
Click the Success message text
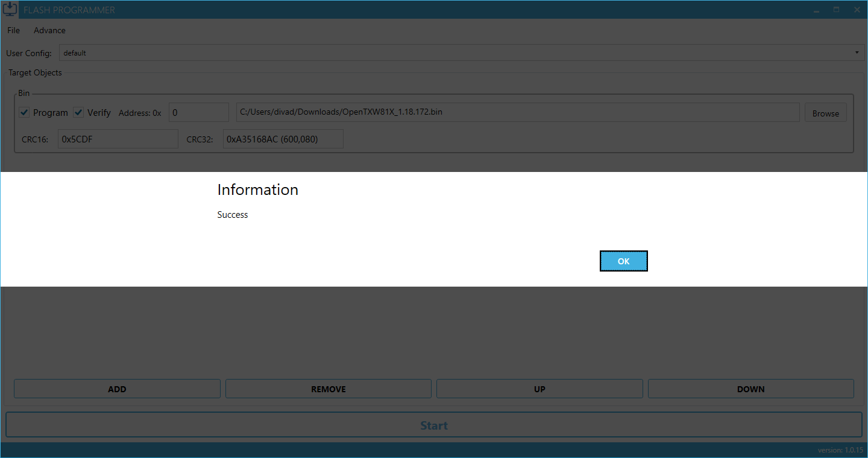point(233,215)
